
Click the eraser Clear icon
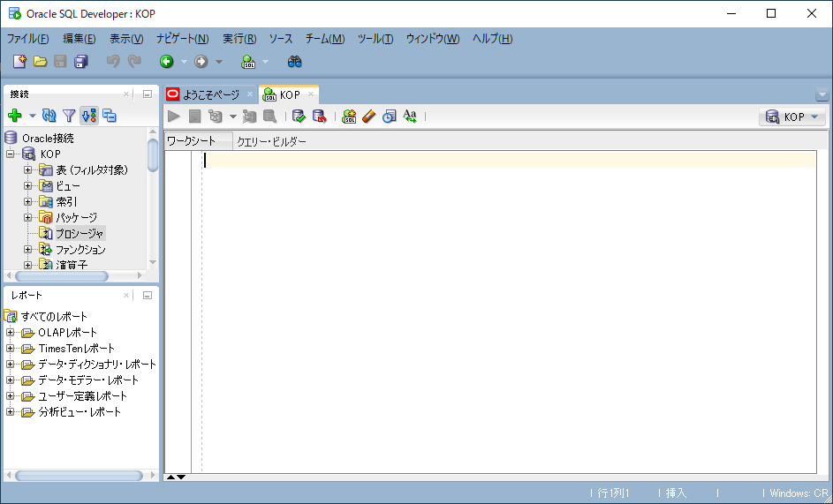(x=369, y=116)
